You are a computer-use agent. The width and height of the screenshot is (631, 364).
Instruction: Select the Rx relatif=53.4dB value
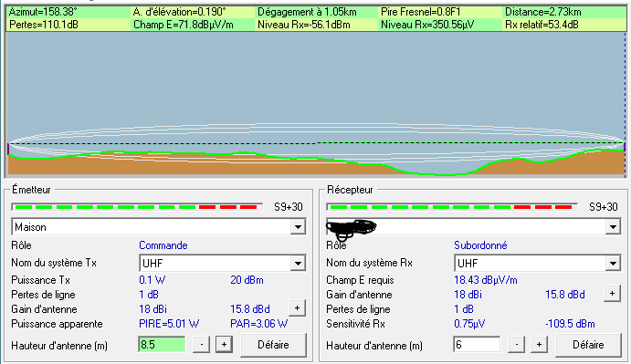(542, 25)
